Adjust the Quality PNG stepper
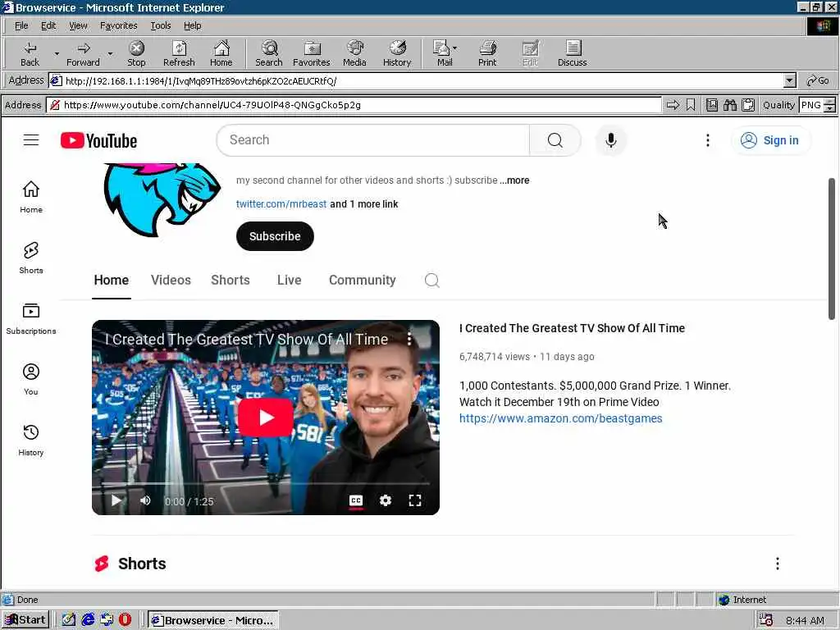 tap(829, 105)
